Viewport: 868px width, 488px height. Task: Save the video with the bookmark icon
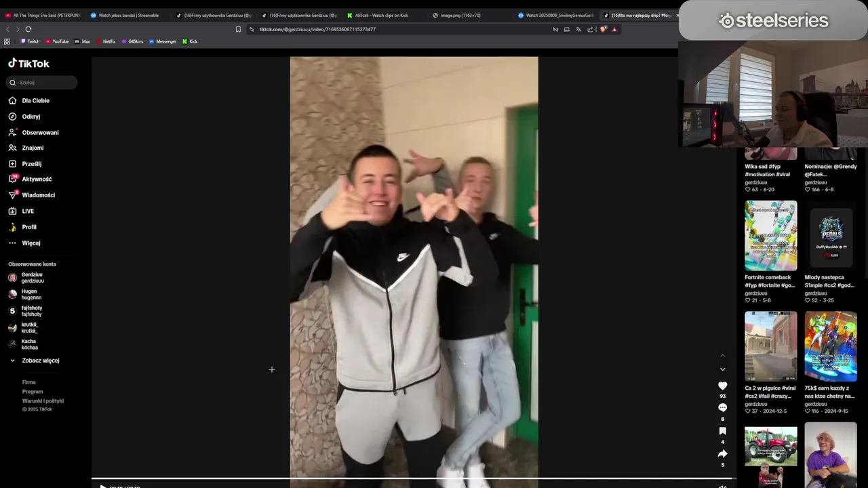click(722, 431)
